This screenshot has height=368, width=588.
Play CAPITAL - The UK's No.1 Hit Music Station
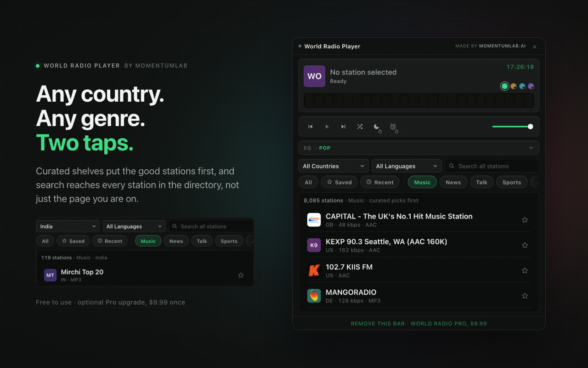pos(418,220)
